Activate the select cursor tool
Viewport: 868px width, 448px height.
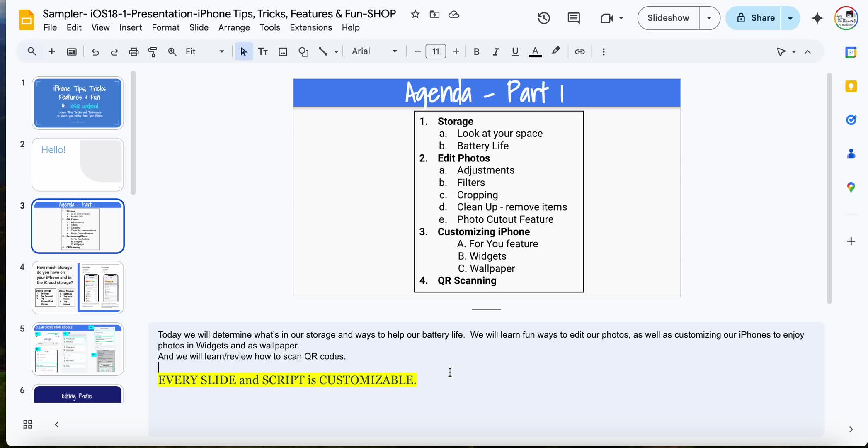point(244,51)
